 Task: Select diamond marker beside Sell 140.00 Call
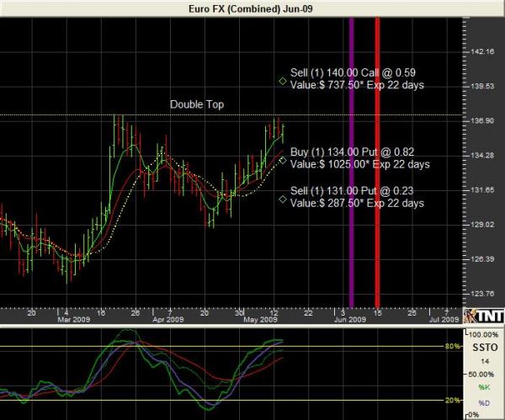pyautogui.click(x=282, y=80)
